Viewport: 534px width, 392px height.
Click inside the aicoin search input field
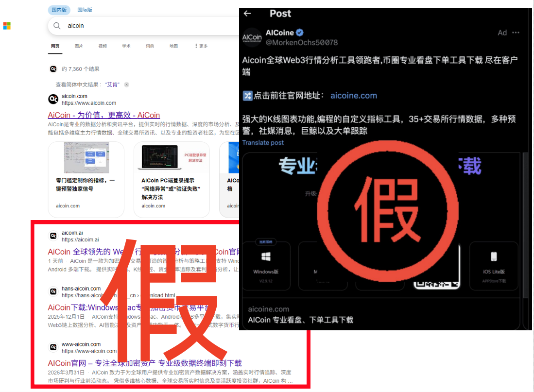(97, 26)
